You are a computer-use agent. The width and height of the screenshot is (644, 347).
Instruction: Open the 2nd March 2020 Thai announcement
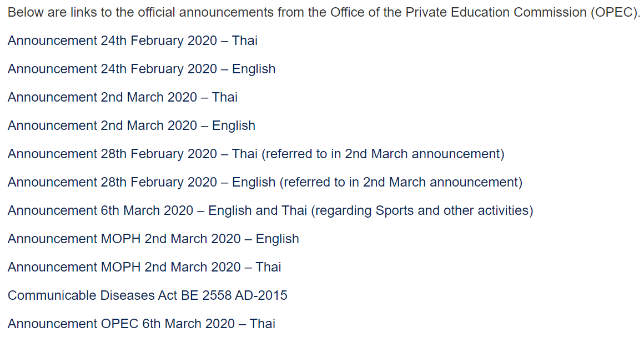pos(122,97)
